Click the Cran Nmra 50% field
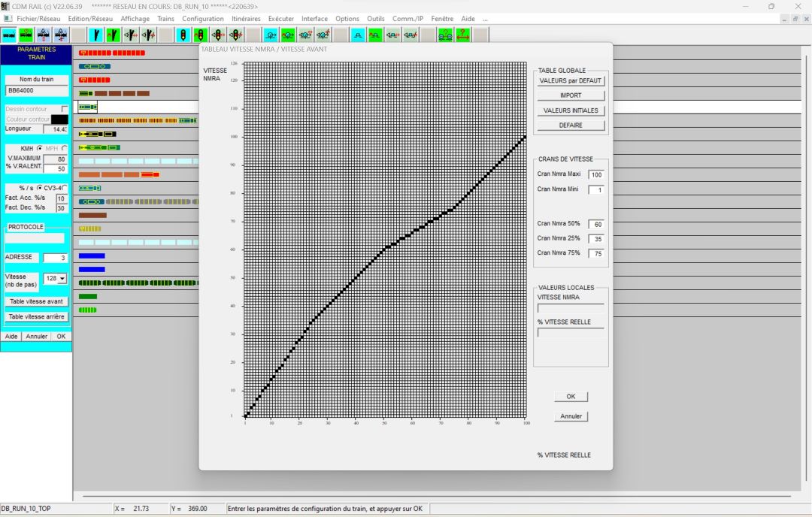 tap(596, 224)
